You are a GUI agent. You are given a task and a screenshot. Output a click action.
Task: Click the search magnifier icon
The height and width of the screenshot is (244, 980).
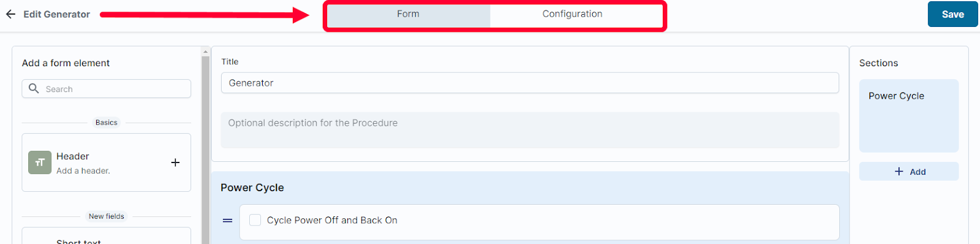pos(34,88)
